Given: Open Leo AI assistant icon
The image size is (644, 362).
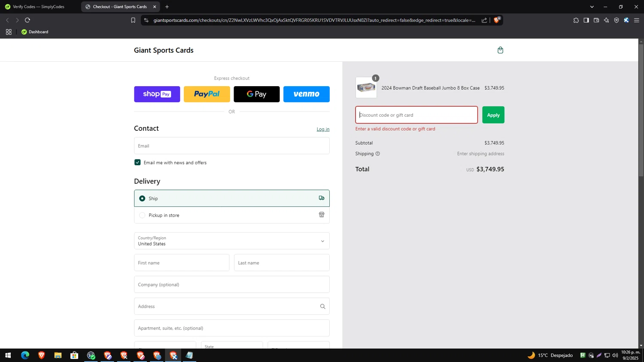Looking at the screenshot, I should pyautogui.click(x=606, y=20).
